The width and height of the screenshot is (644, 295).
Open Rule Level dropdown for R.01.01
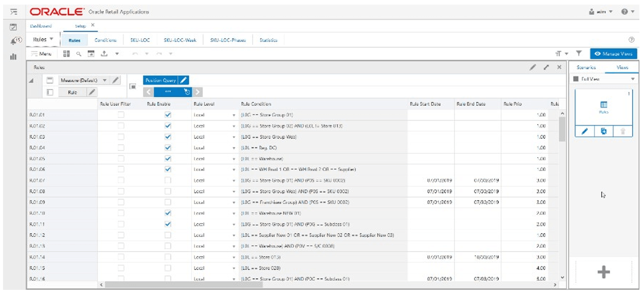click(234, 115)
